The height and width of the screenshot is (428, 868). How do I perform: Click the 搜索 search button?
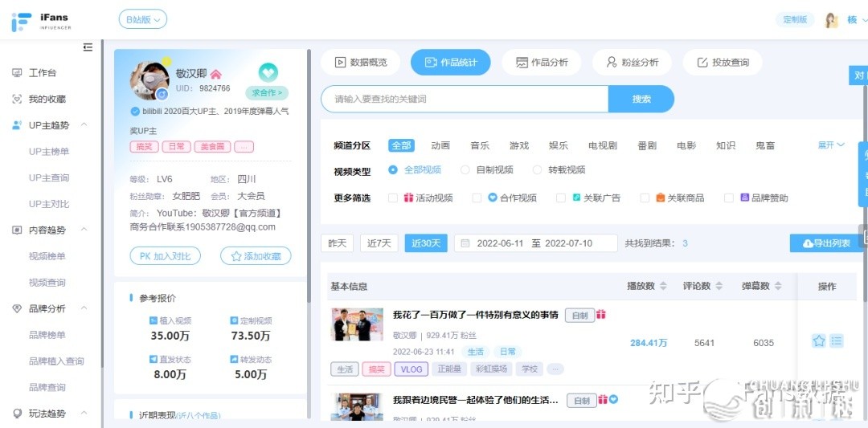[x=641, y=99]
